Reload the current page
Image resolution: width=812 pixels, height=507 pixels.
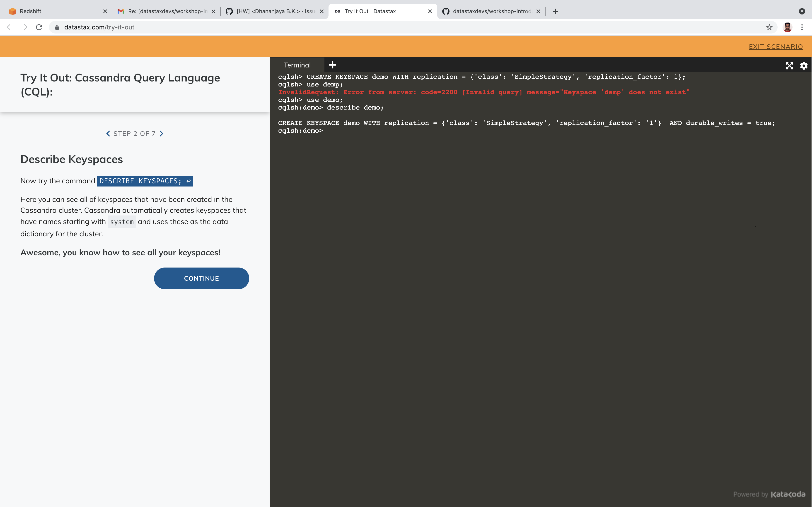pyautogui.click(x=39, y=27)
